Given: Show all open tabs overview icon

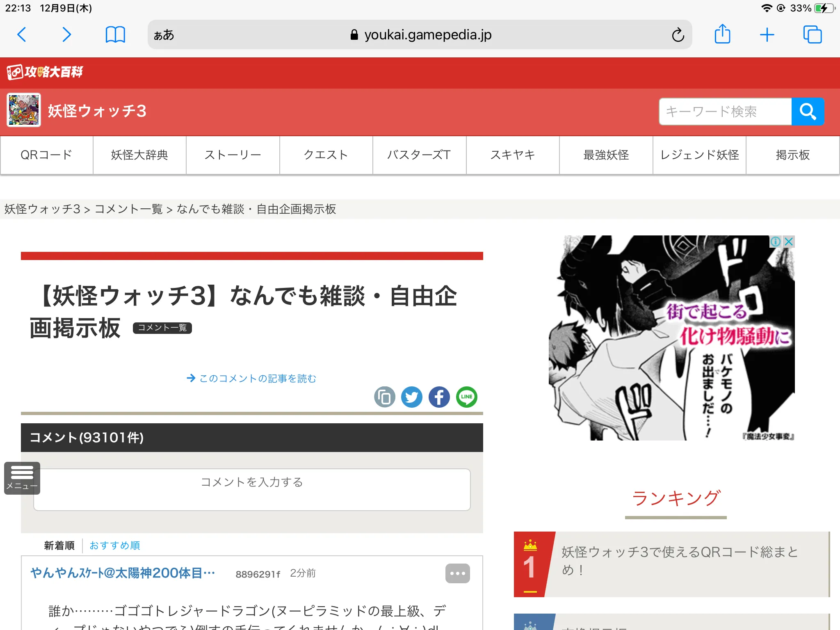Looking at the screenshot, I should click(813, 34).
